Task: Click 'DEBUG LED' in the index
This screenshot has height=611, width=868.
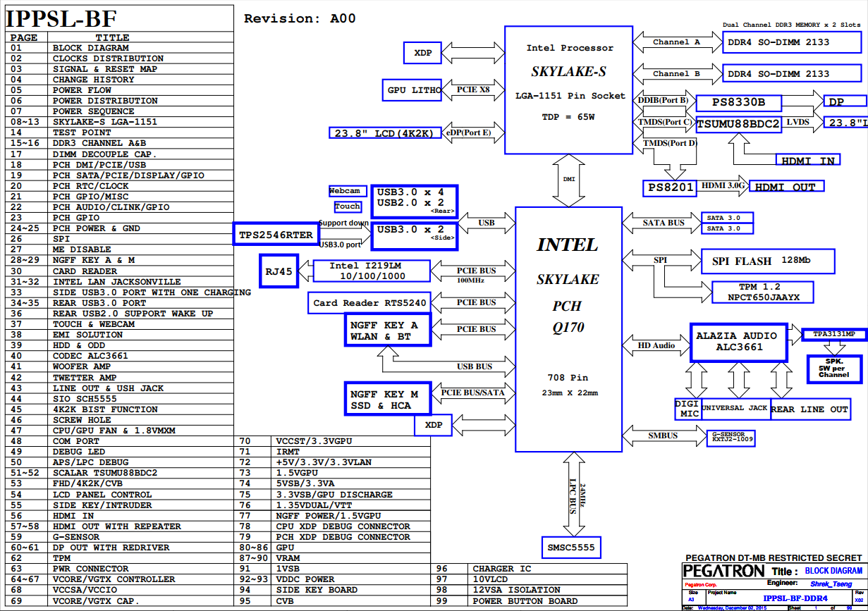Action: 120,452
